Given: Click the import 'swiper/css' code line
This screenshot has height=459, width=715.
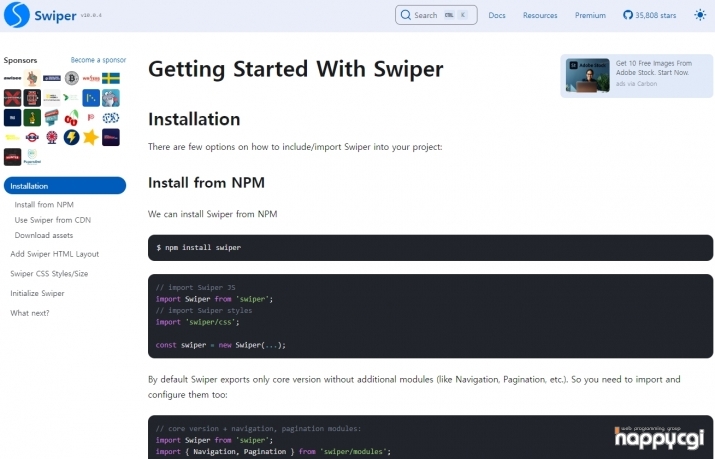Looking at the screenshot, I should (x=197, y=322).
